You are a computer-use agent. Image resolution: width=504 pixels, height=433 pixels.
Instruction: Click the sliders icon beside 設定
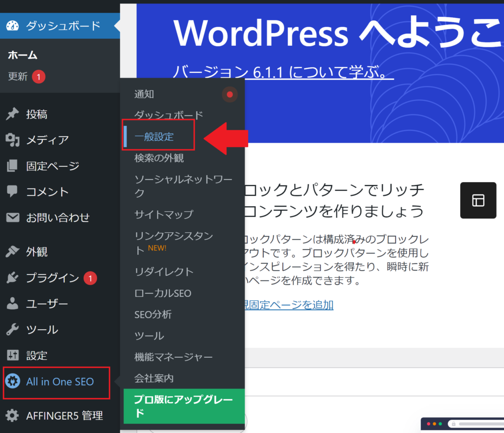12,355
